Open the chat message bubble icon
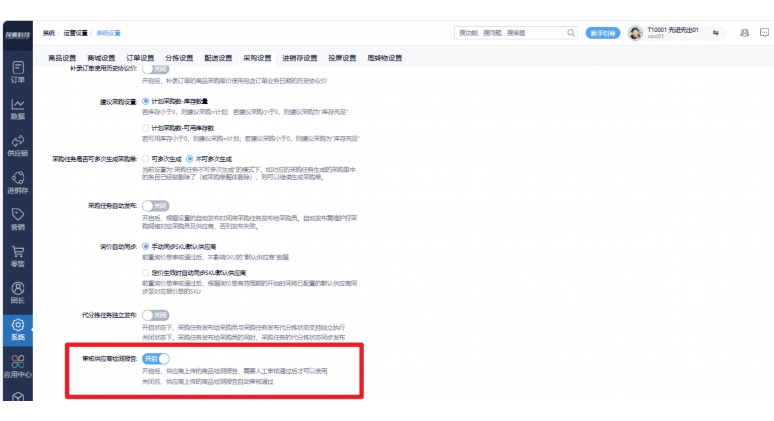 pos(764,33)
